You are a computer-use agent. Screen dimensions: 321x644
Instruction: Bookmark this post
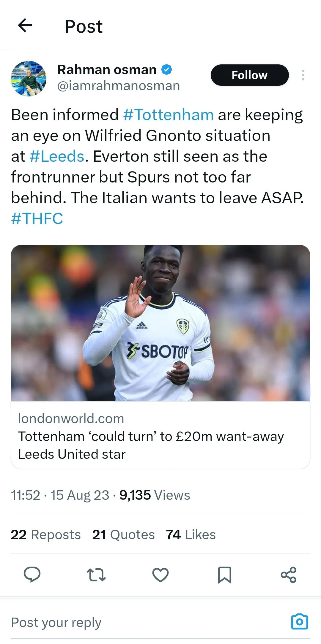[224, 575]
